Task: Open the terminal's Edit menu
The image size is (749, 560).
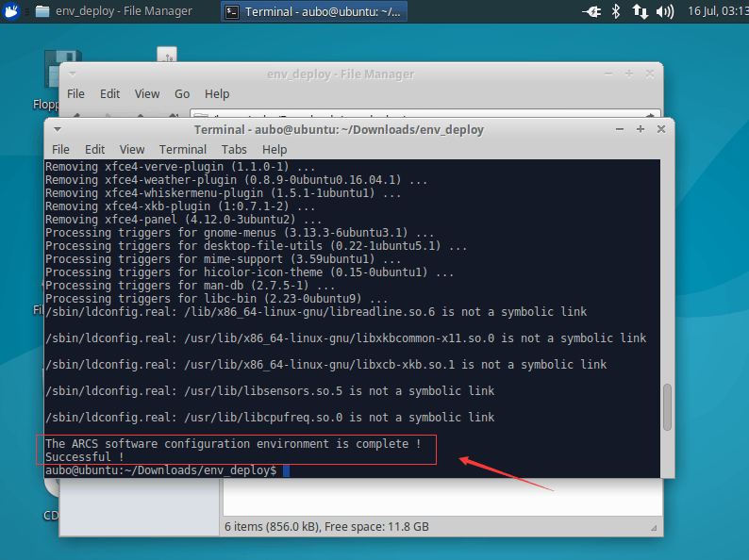Action: pos(94,150)
